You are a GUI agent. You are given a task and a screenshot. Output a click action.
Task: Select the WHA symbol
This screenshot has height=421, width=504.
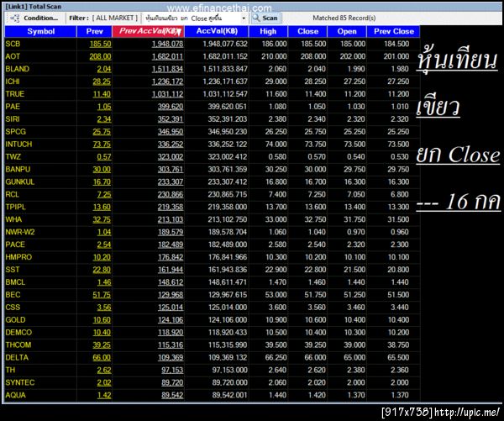[x=13, y=219]
